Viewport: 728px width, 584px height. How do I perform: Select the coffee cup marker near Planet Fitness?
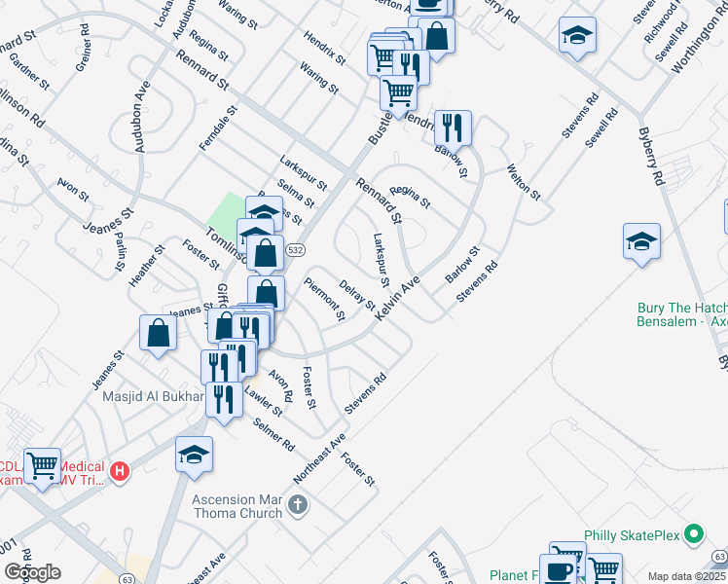pyautogui.click(x=558, y=570)
